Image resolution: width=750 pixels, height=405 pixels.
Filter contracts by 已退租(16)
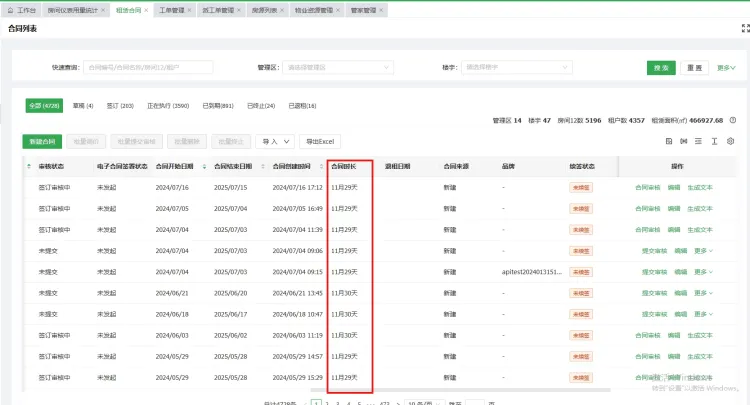302,106
